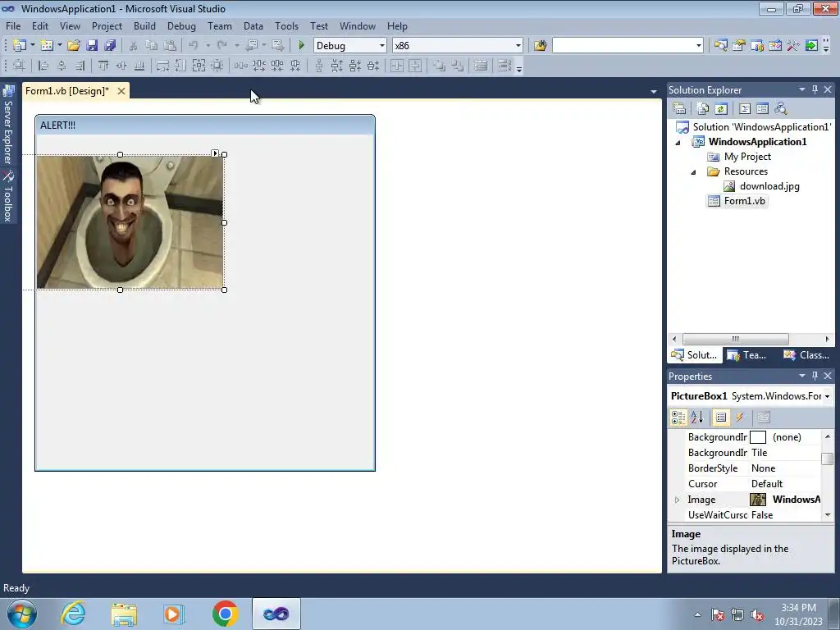This screenshot has width=840, height=630.
Task: Open Solution Explorer from the toolbar icon
Action: [x=720, y=46]
